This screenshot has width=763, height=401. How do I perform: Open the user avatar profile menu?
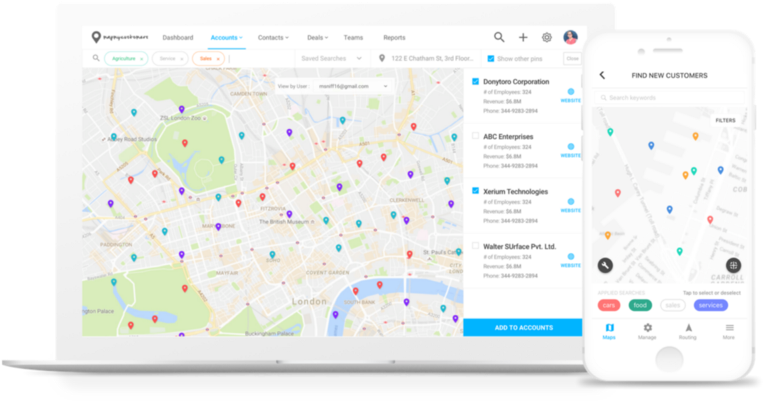point(570,37)
